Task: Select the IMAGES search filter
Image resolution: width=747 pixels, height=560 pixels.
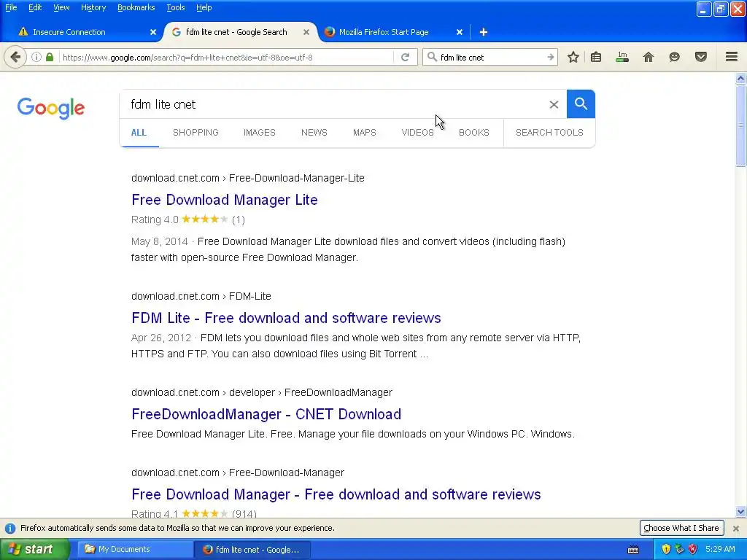Action: click(259, 133)
